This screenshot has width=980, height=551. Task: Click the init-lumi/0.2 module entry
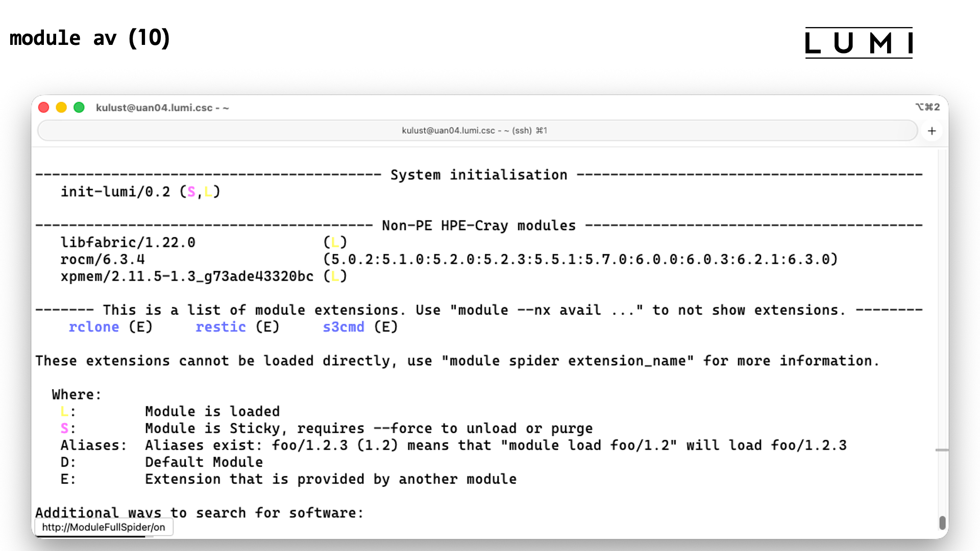115,192
